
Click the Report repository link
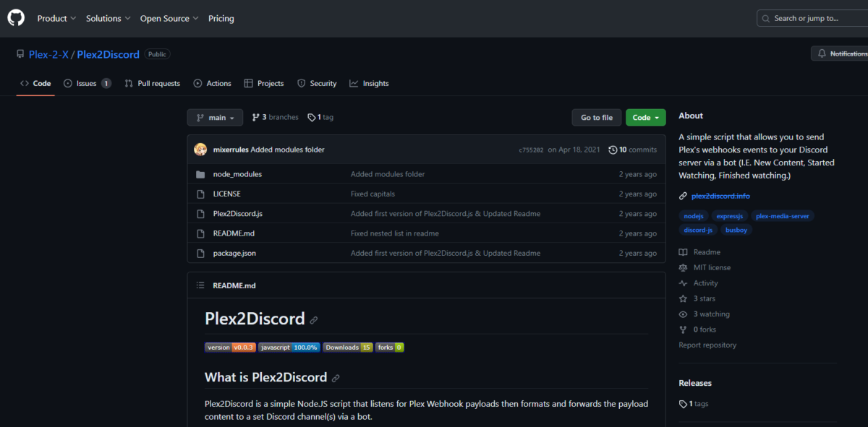click(707, 345)
